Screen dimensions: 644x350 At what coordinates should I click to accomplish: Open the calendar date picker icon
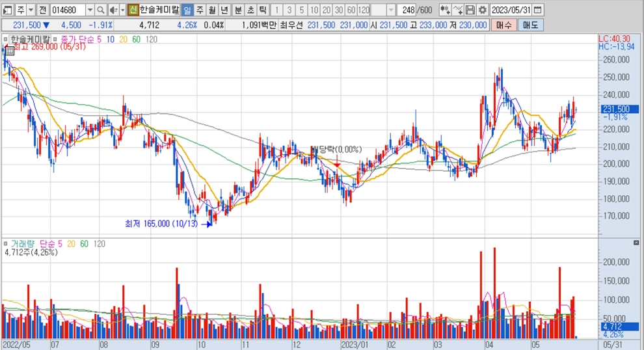coord(537,10)
